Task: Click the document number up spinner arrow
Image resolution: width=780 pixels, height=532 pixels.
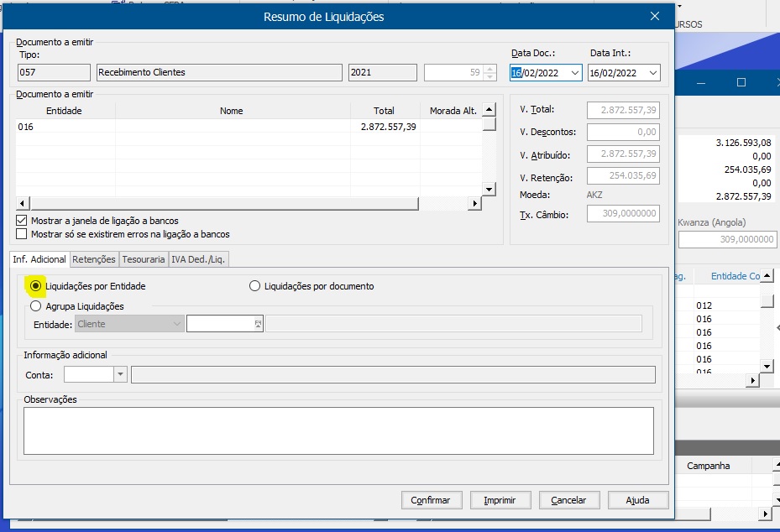Action: (x=490, y=69)
